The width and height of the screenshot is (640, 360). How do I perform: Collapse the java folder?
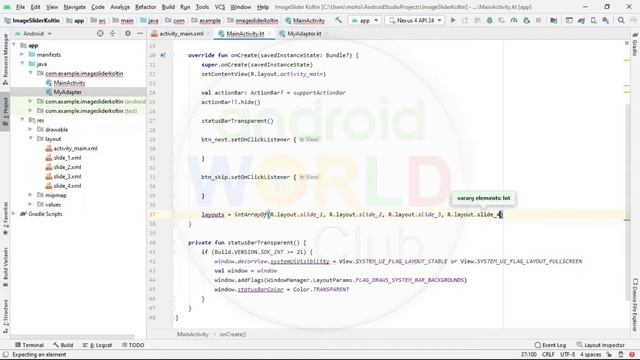(x=22, y=64)
